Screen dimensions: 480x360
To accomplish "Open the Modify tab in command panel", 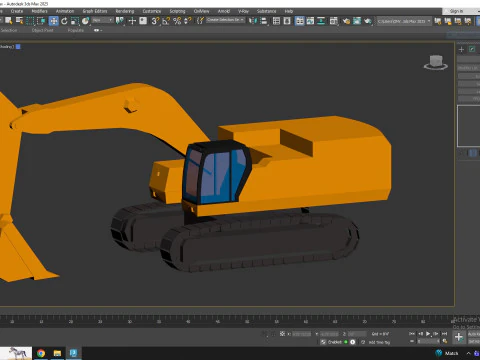I will [472, 49].
